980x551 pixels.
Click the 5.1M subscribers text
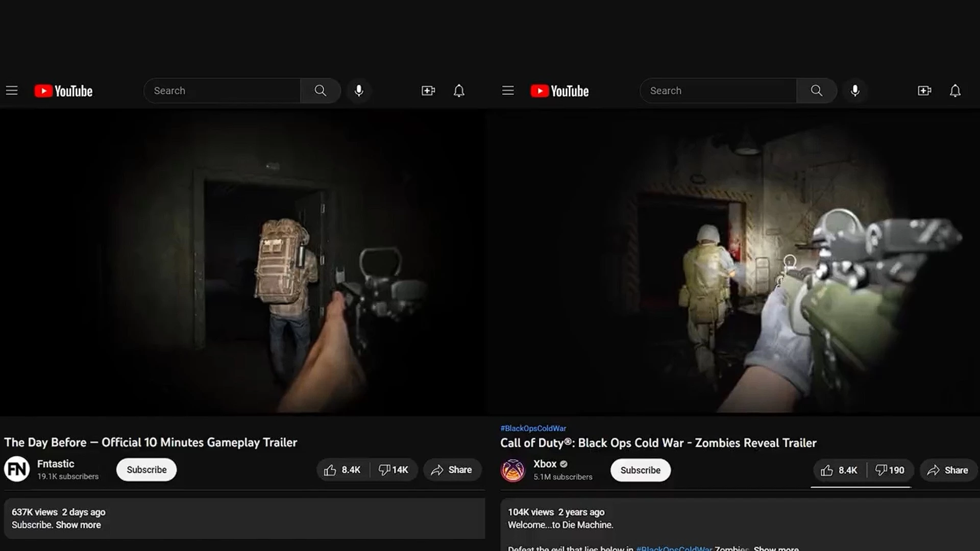pyautogui.click(x=563, y=477)
